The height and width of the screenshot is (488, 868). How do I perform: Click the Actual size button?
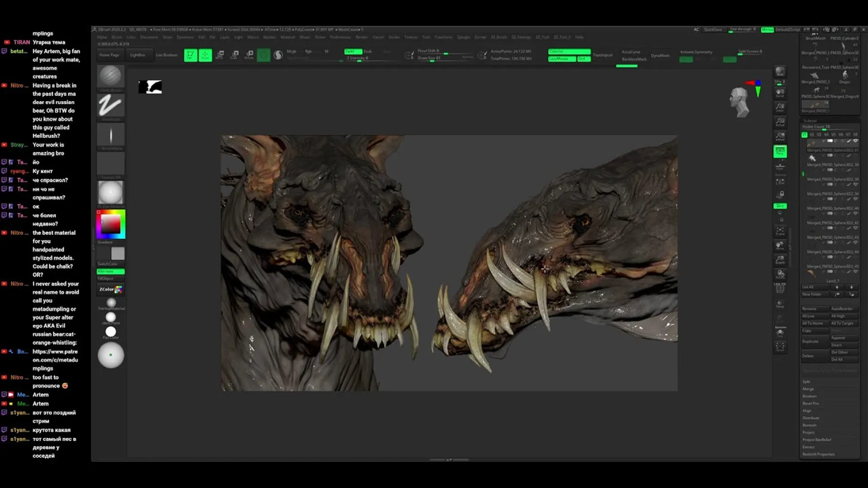click(780, 122)
